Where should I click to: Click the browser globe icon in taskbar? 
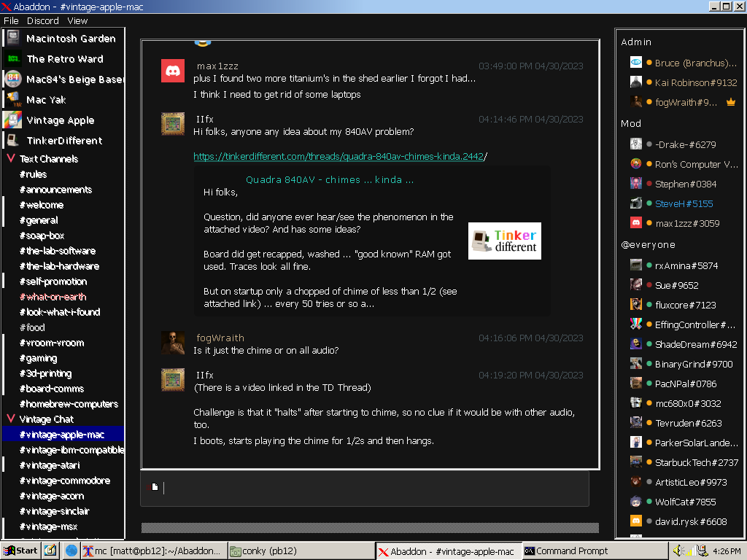71,551
